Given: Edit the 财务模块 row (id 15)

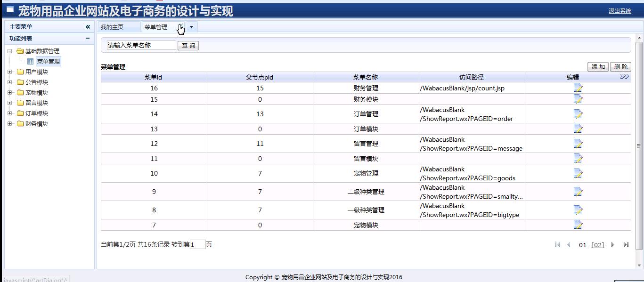Looking at the screenshot, I should click(x=578, y=99).
